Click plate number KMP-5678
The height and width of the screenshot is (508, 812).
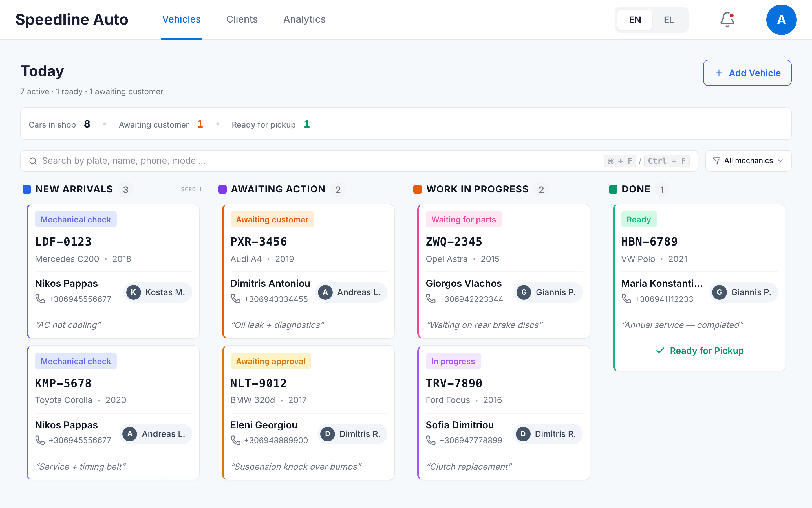[63, 383]
